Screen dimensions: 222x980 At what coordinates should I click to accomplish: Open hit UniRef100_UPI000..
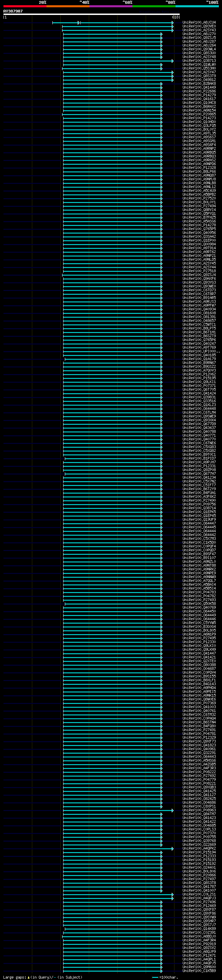pos(201,351)
